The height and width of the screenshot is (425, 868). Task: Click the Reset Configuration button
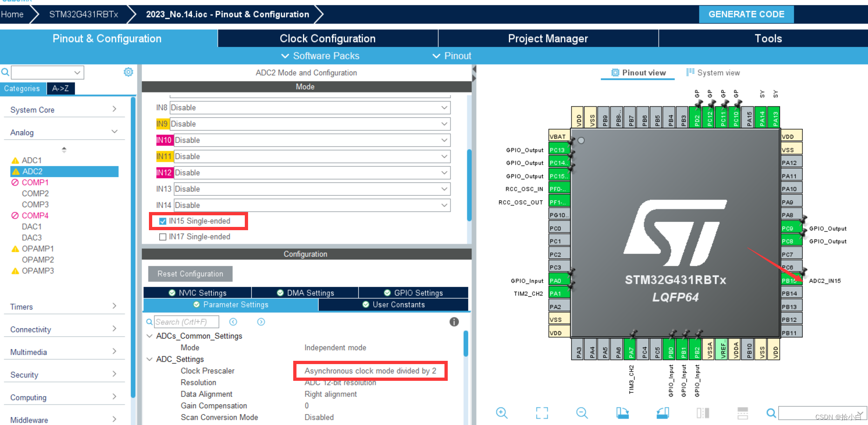click(190, 274)
